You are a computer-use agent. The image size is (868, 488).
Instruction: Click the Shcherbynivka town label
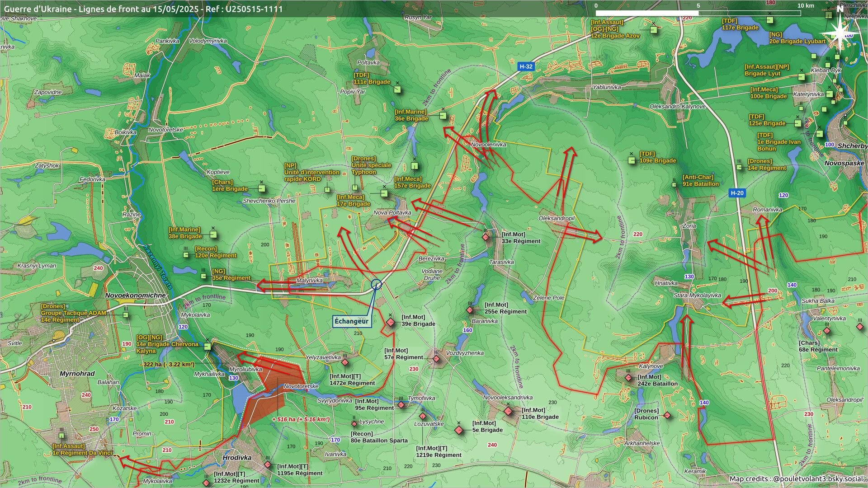pyautogui.click(x=853, y=146)
